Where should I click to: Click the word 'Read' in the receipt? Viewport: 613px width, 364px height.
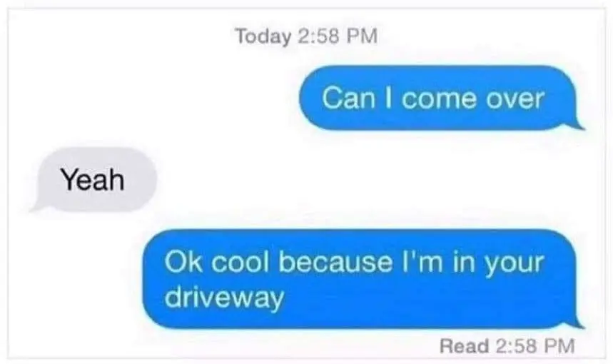tap(464, 346)
